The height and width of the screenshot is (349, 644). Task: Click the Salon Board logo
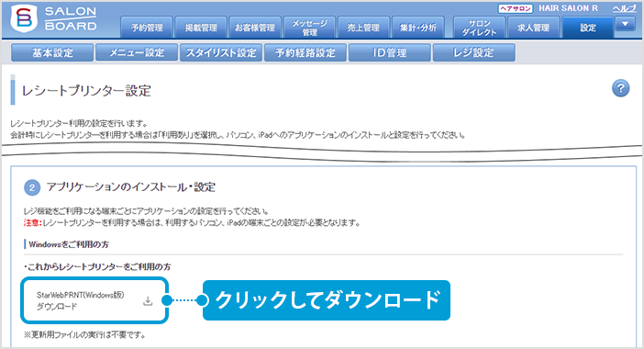click(53, 19)
